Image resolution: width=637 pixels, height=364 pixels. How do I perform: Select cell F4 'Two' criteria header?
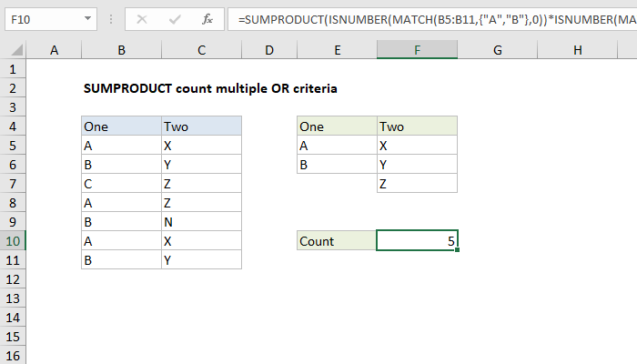coord(417,126)
